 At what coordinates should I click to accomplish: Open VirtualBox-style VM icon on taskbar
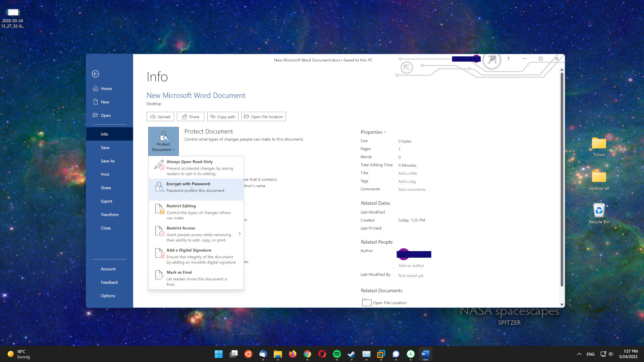pos(381,354)
